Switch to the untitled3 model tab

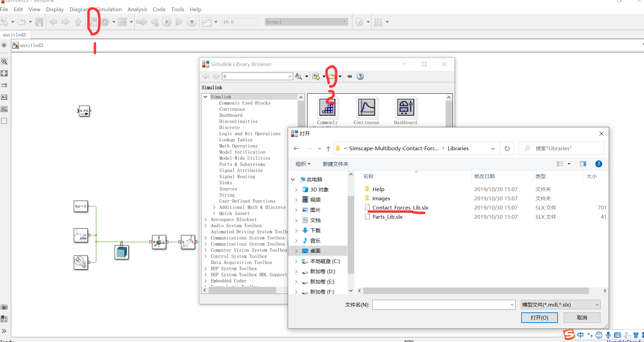[14, 35]
